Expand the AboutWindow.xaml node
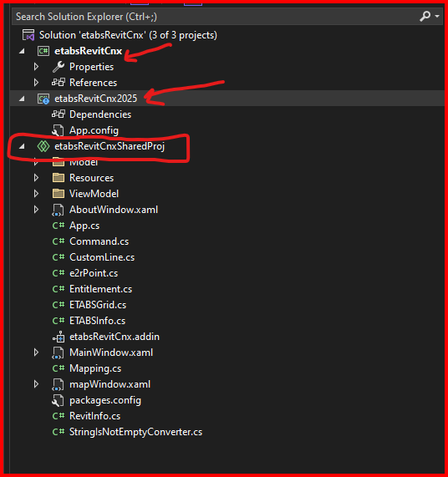Viewport: 448px width, 477px height. click(36, 210)
